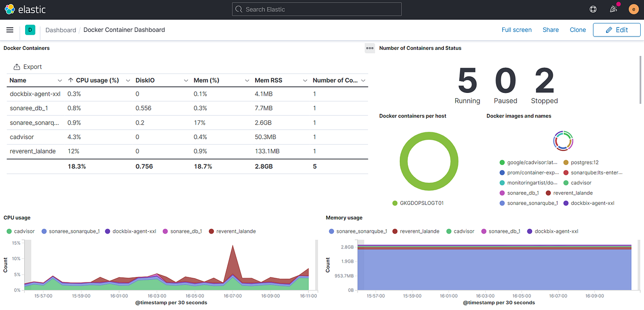The height and width of the screenshot is (310, 644).
Task: Click the Edit button
Action: pos(616,29)
